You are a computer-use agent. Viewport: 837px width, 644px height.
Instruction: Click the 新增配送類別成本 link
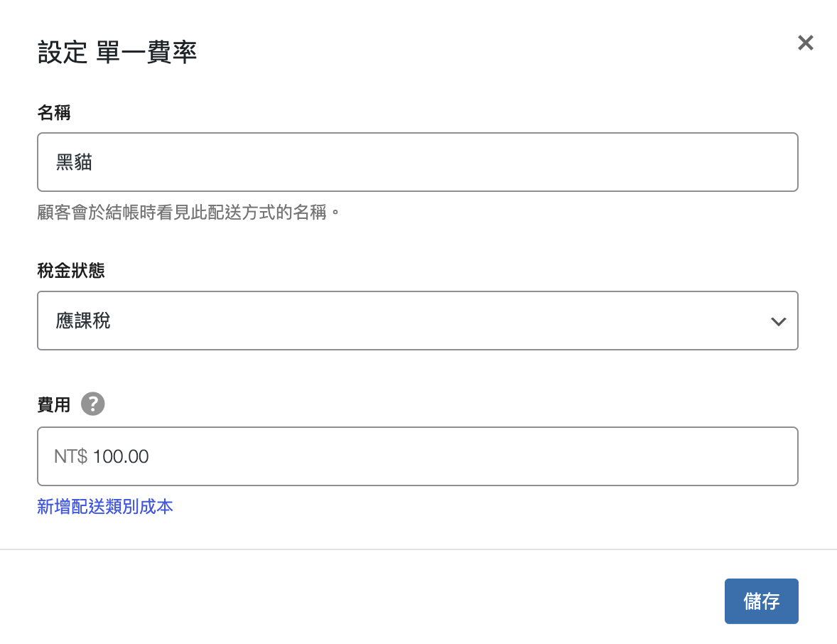point(105,507)
